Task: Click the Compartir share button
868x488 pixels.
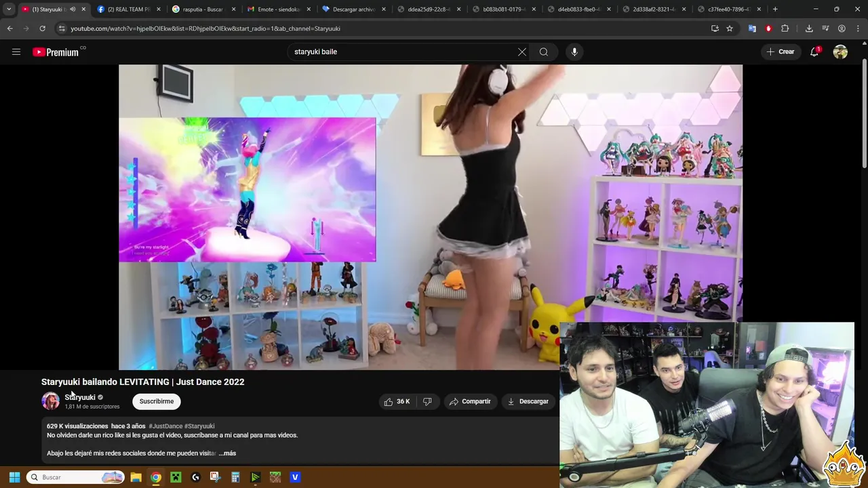Action: tap(470, 401)
